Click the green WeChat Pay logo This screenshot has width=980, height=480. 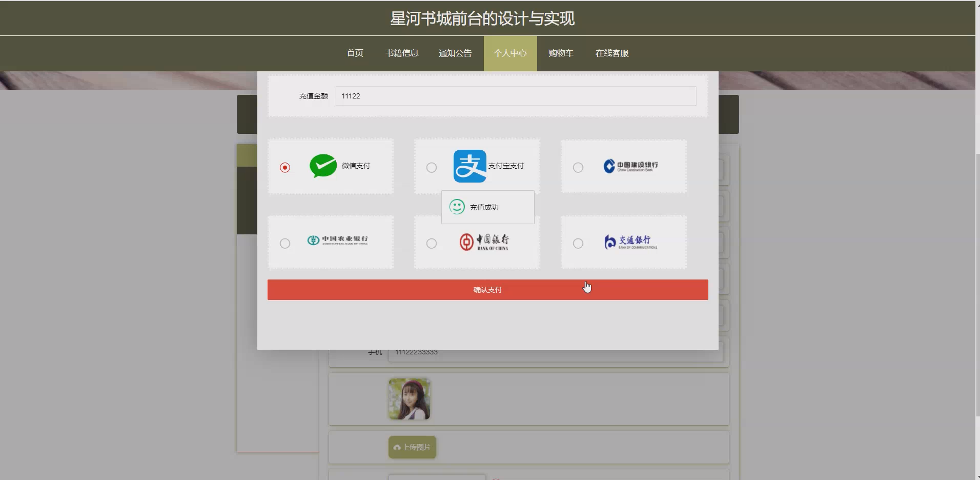323,166
